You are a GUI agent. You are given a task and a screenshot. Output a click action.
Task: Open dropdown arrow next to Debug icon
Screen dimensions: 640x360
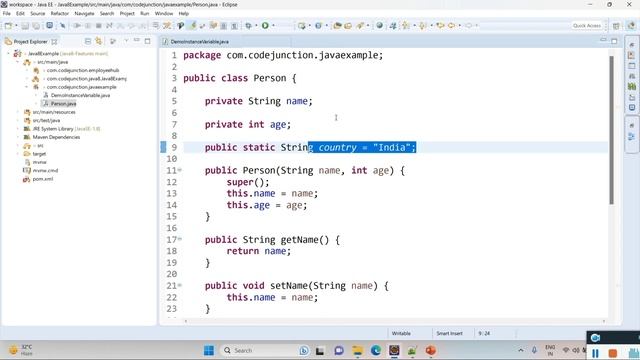click(x=256, y=26)
